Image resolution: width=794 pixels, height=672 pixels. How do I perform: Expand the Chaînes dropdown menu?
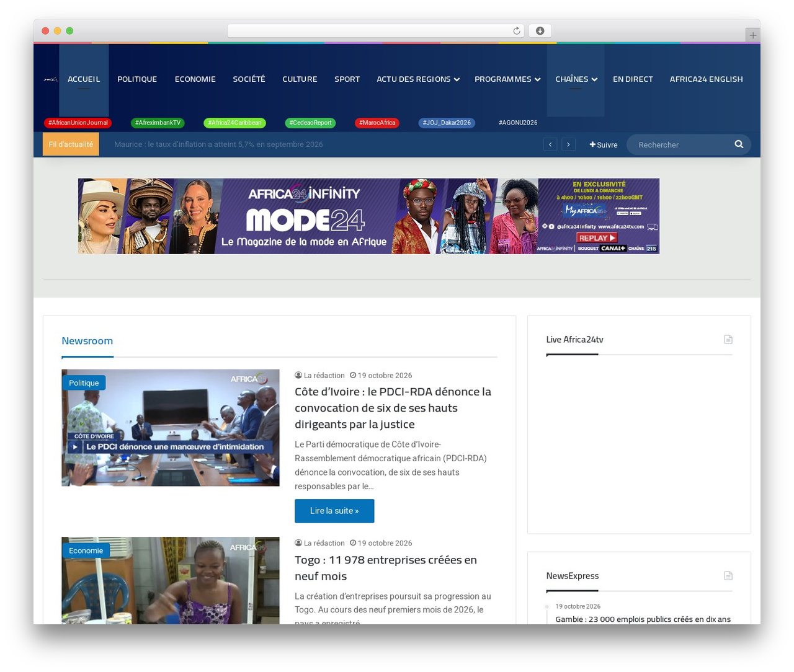576,79
